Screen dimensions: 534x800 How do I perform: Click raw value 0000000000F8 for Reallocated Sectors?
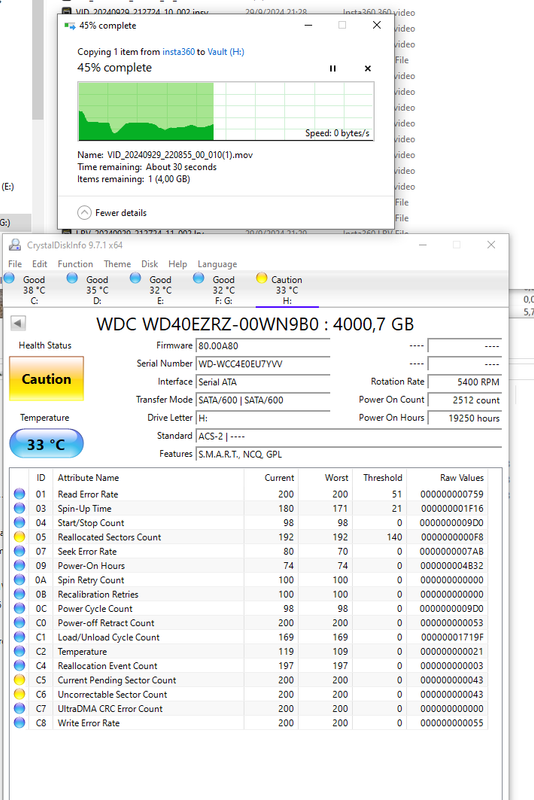click(451, 537)
